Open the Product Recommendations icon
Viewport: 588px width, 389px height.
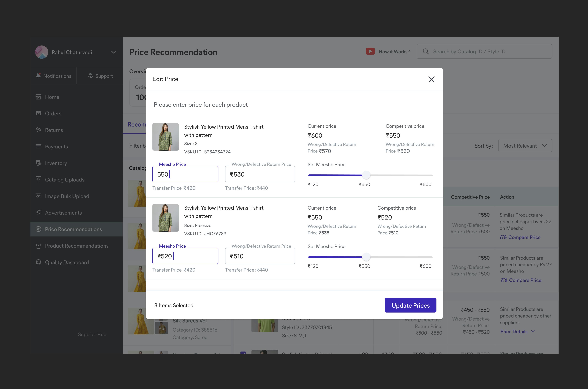pyautogui.click(x=38, y=246)
